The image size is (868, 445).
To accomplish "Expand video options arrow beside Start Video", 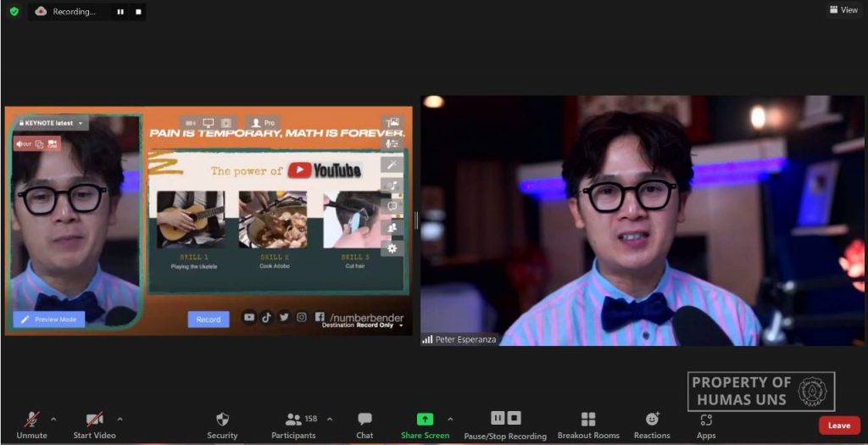I will pyautogui.click(x=120, y=419).
